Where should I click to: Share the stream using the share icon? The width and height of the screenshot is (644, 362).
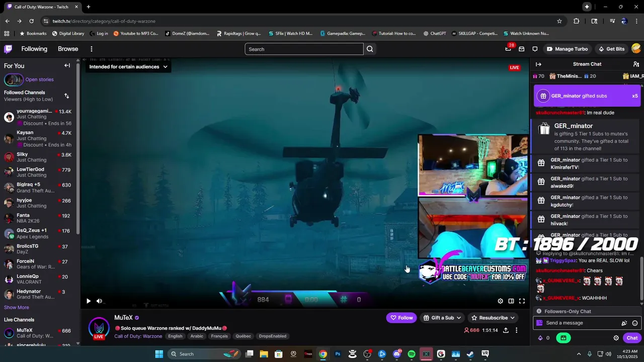[506, 330]
